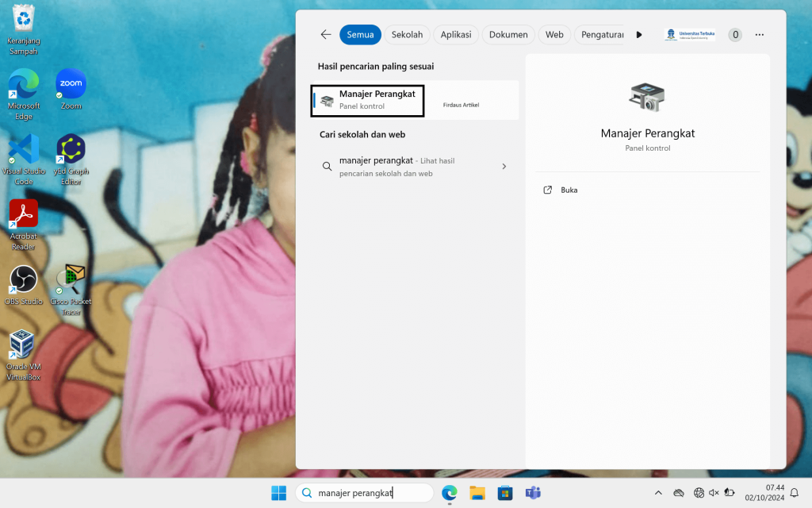Show more search filter categories
This screenshot has width=812, height=508.
point(639,34)
